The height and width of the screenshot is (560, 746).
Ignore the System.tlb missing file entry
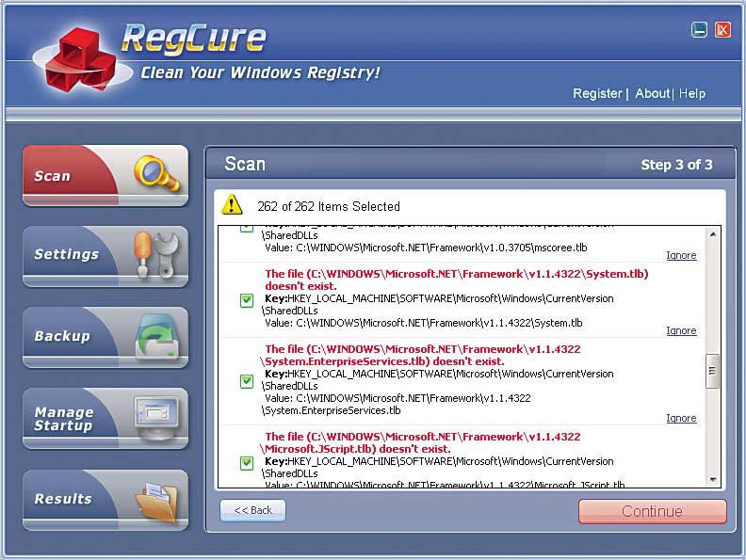point(681,330)
